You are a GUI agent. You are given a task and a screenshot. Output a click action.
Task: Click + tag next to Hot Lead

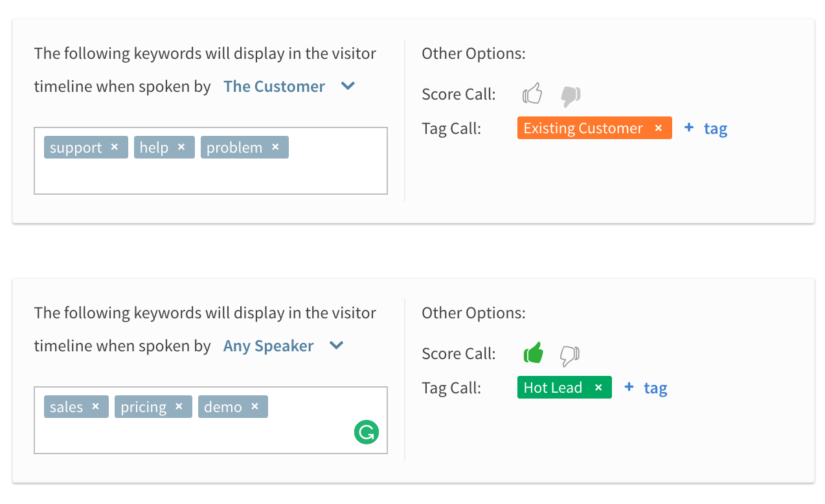645,387
